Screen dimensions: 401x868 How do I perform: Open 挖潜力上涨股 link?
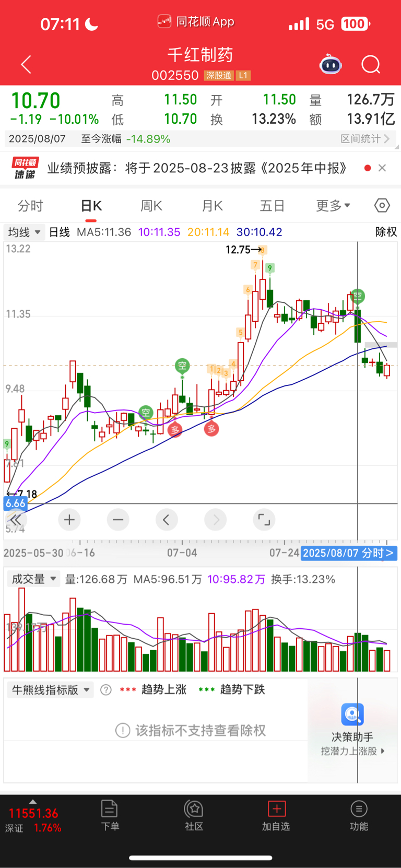352,751
